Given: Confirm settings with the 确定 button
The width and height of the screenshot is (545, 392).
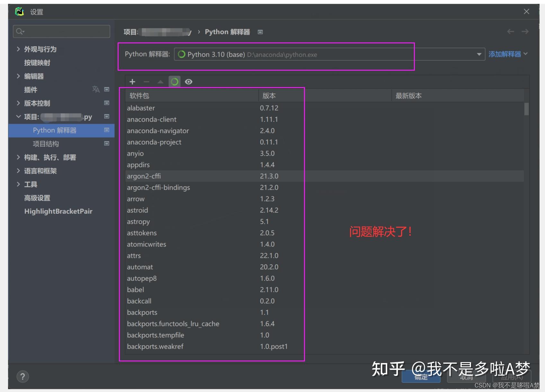Looking at the screenshot, I should point(421,377).
